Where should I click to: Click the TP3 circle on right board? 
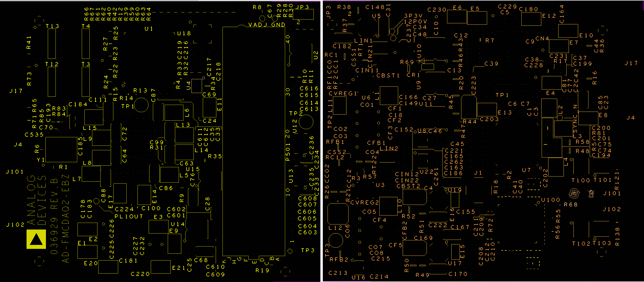tap(336, 241)
